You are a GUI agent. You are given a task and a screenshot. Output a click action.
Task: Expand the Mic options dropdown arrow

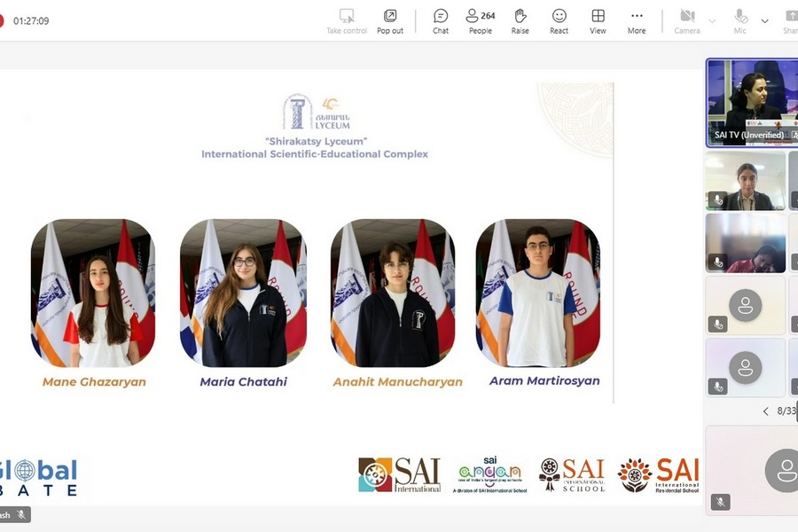tap(765, 20)
